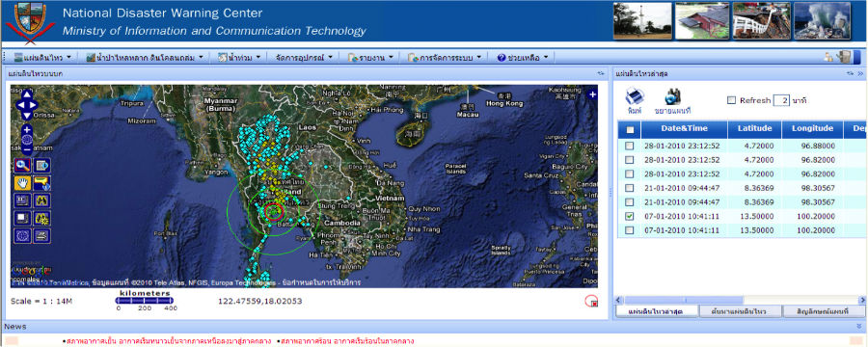This screenshot has height=347, width=868.
Task: Collapse the right panel with double chevron
Action: pyautogui.click(x=860, y=73)
